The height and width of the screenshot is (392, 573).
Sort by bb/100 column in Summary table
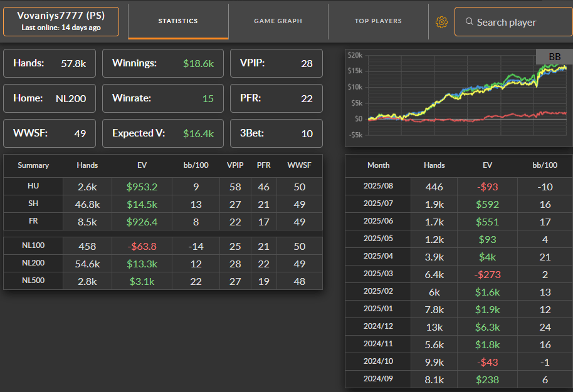196,165
